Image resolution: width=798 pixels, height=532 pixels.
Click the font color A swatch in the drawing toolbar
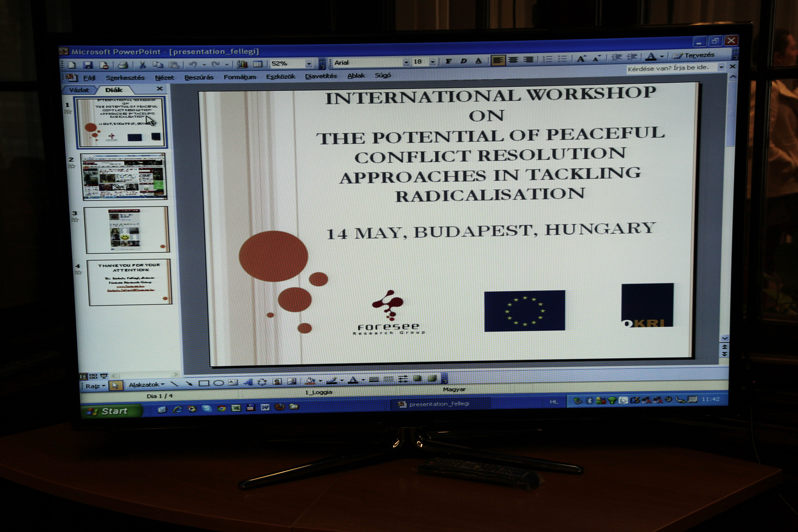coord(352,381)
